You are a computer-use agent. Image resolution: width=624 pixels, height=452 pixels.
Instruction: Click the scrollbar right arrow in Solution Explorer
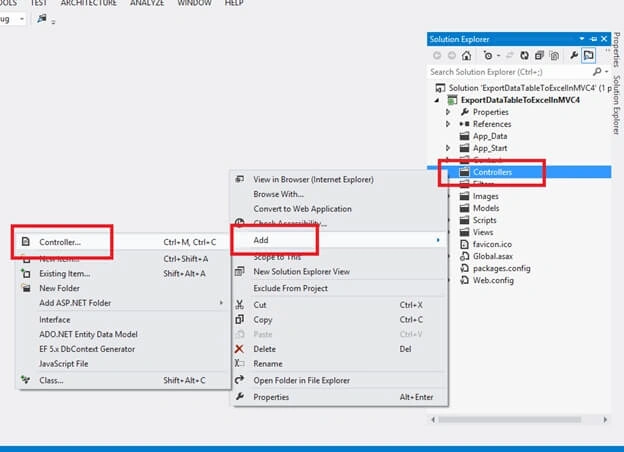[605, 419]
